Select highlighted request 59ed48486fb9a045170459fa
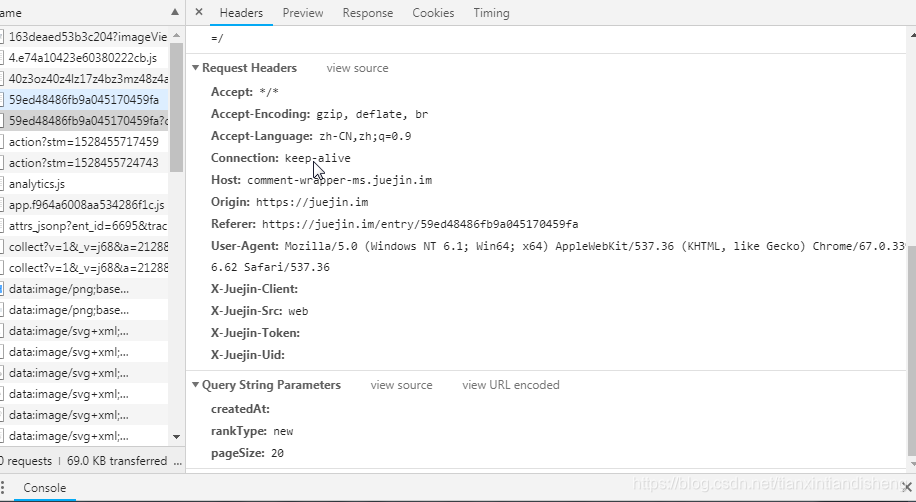 84,100
